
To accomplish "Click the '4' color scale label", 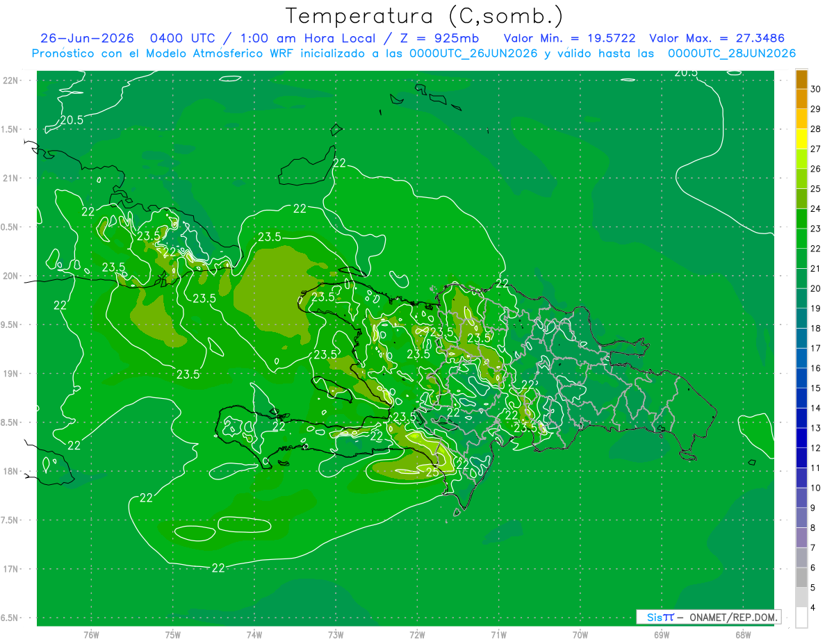I will coord(813,607).
